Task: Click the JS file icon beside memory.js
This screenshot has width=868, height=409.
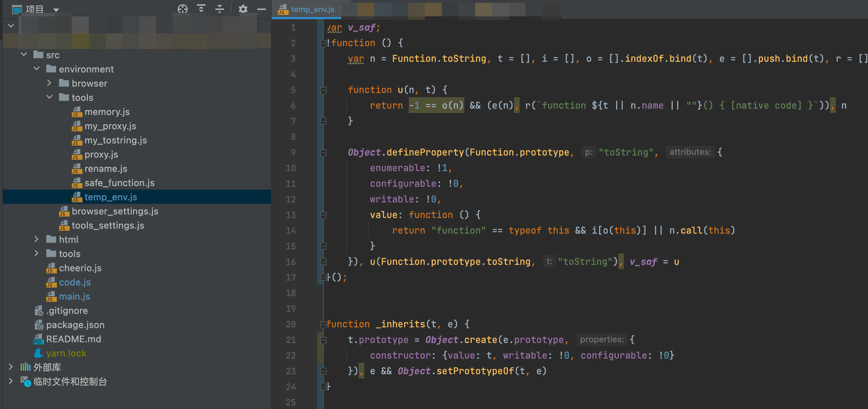Action: click(x=77, y=112)
